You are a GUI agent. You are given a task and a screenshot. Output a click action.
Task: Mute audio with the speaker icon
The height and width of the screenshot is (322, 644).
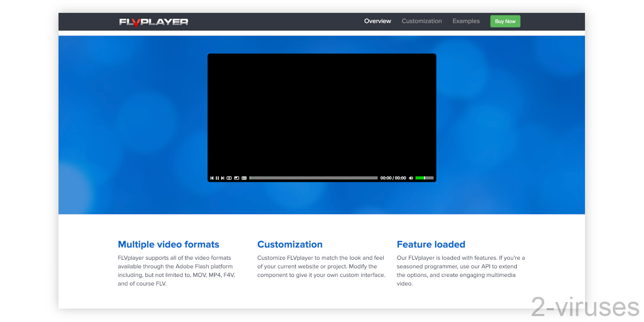411,178
